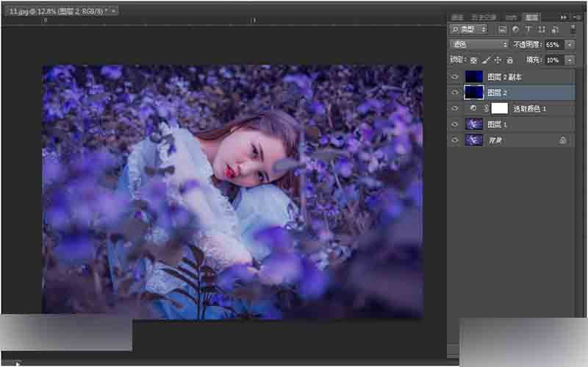Image resolution: width=588 pixels, height=367 pixels.
Task: Click the lock all padlock icon
Action: pos(509,60)
